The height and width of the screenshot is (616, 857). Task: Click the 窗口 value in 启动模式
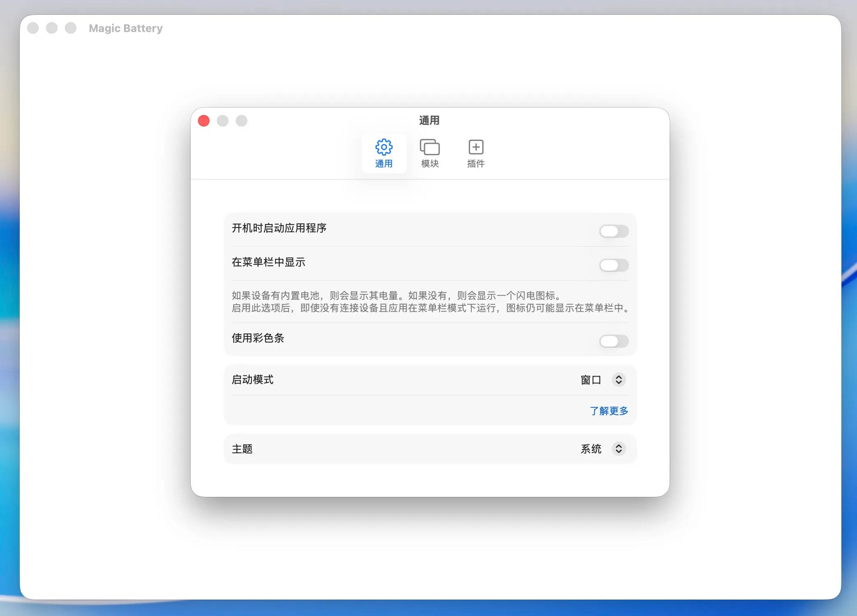pos(591,380)
